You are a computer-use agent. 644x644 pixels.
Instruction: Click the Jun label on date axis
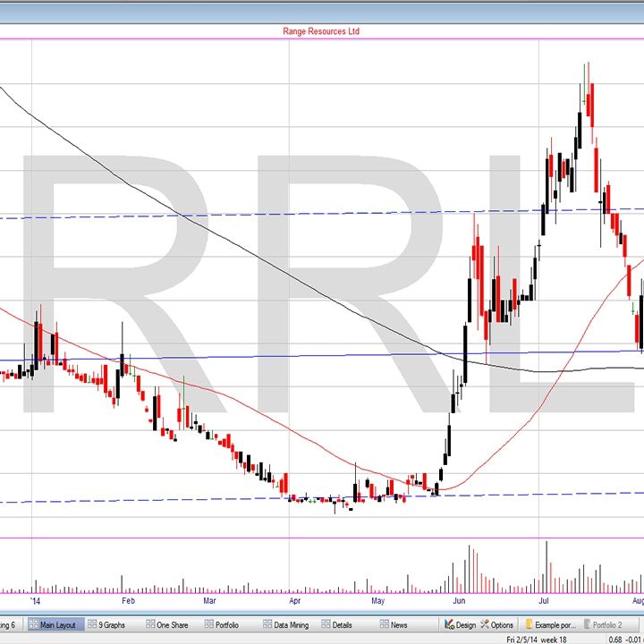(x=459, y=602)
